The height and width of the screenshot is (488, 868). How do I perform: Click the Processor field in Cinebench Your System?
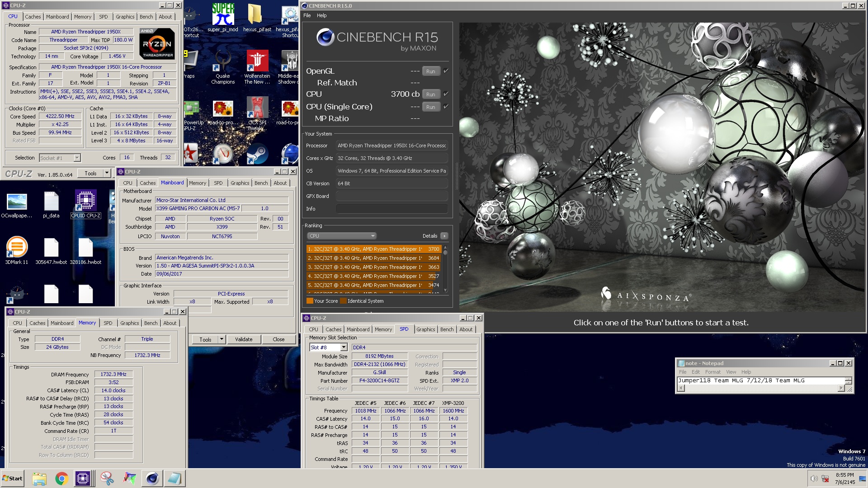pyautogui.click(x=392, y=145)
